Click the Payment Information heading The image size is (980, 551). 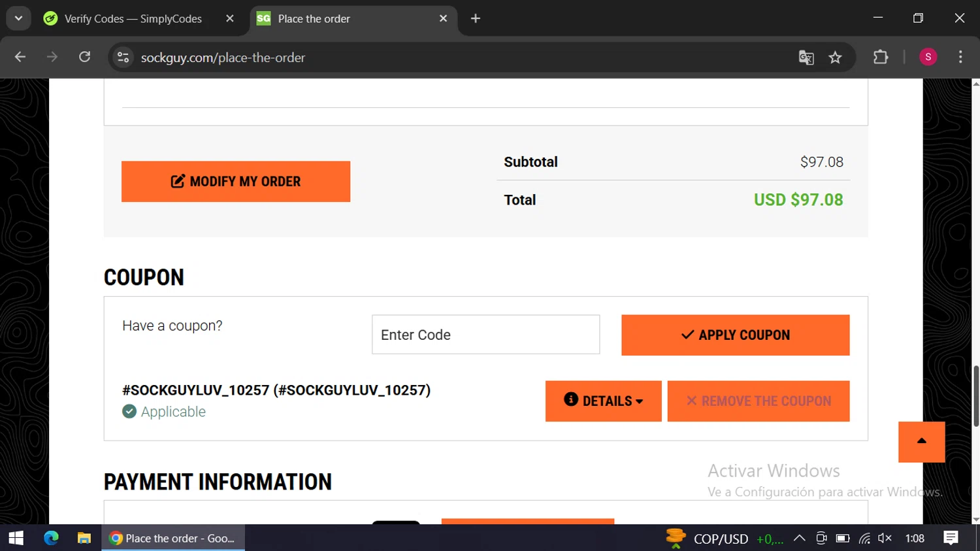click(218, 482)
